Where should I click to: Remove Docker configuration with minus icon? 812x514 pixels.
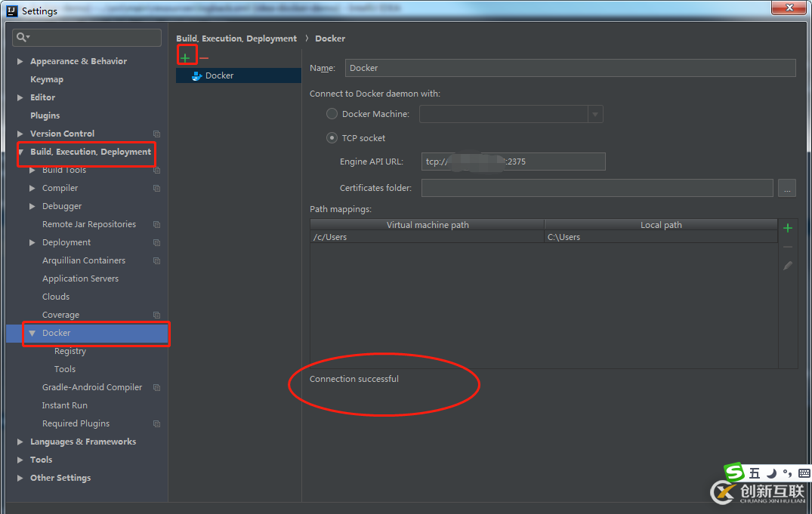[x=203, y=58]
